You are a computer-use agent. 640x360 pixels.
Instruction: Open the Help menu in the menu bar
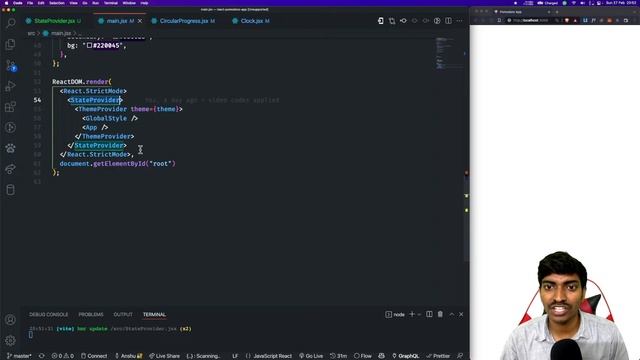(x=144, y=3)
